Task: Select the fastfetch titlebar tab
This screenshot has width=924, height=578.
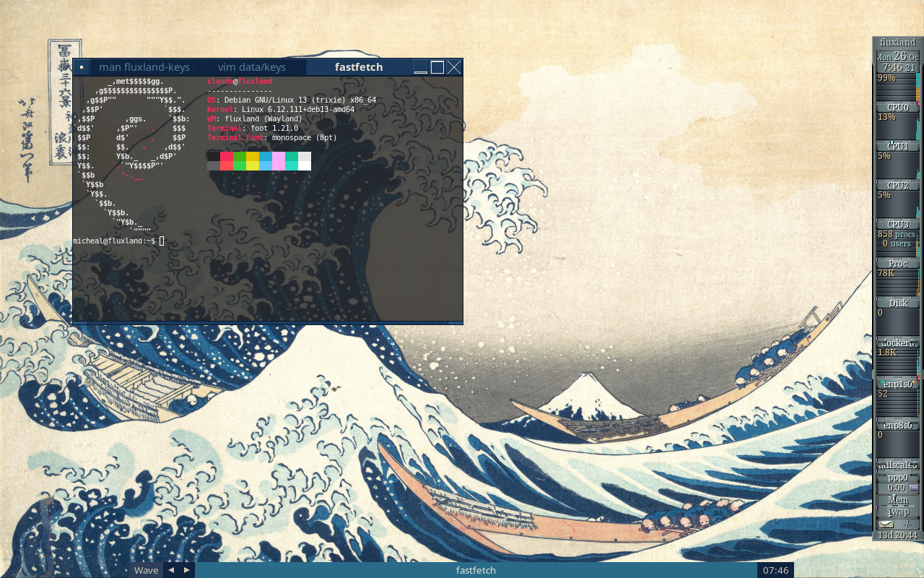Action: [x=359, y=67]
